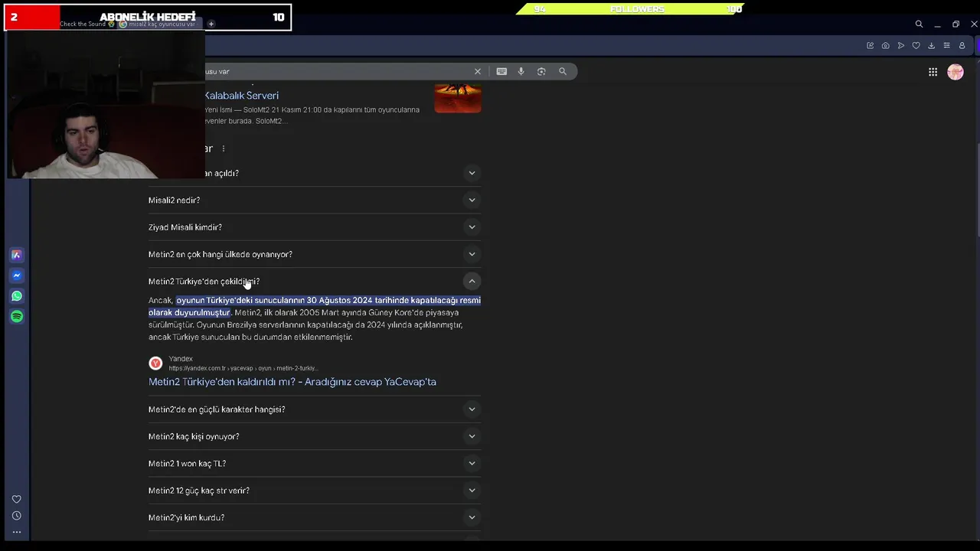Viewport: 980px width, 551px height.
Task: Open the send/flow arrow icon
Action: [x=901, y=46]
